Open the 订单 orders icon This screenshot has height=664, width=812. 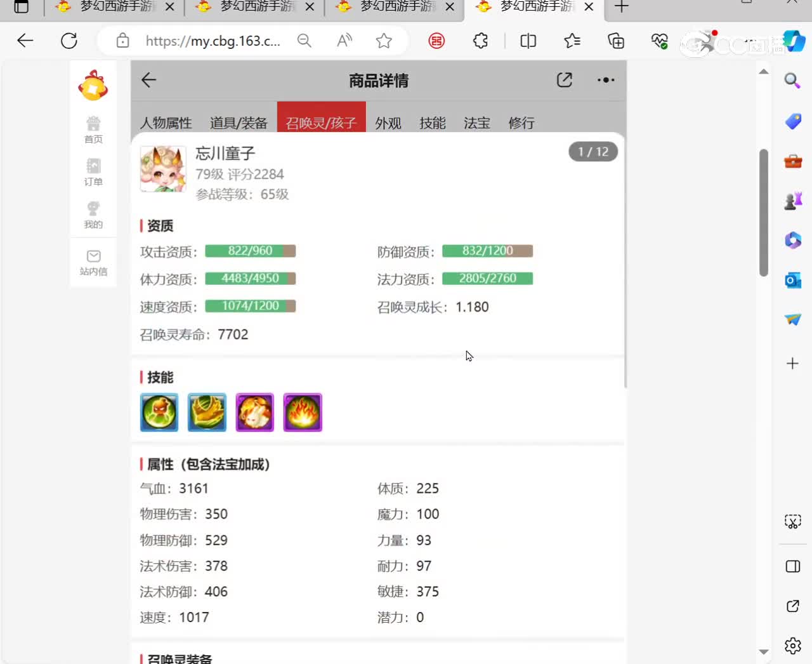[93, 172]
